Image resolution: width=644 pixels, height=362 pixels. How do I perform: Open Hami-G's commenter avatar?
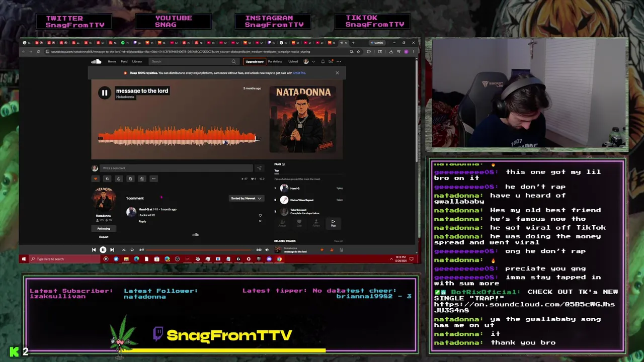click(x=131, y=212)
